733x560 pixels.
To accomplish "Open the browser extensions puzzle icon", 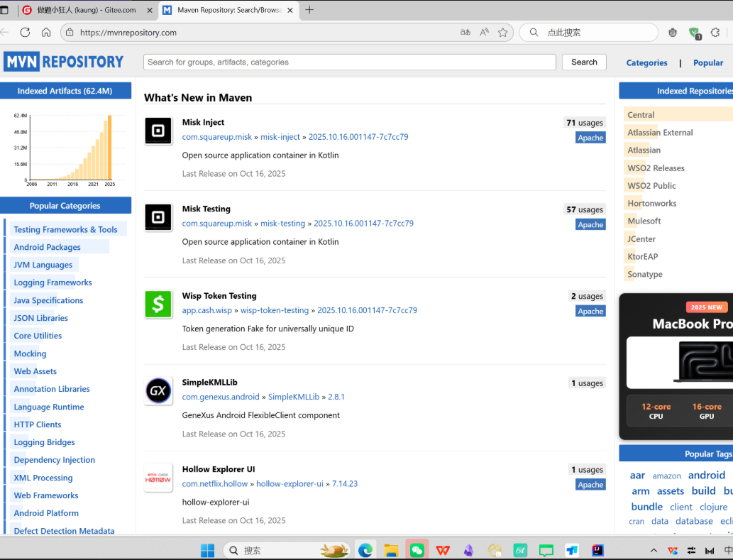I will (715, 32).
